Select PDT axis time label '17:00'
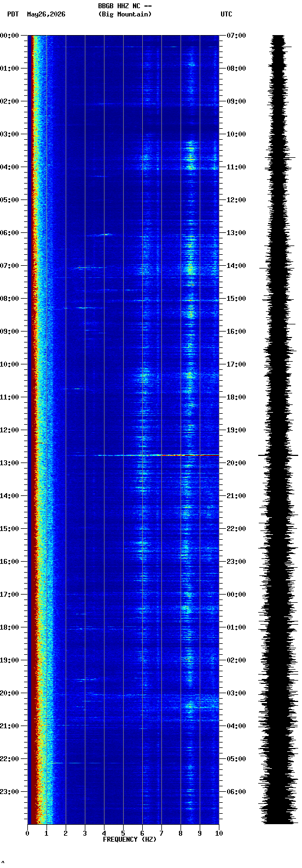This screenshot has width=302, height=868. point(10,595)
